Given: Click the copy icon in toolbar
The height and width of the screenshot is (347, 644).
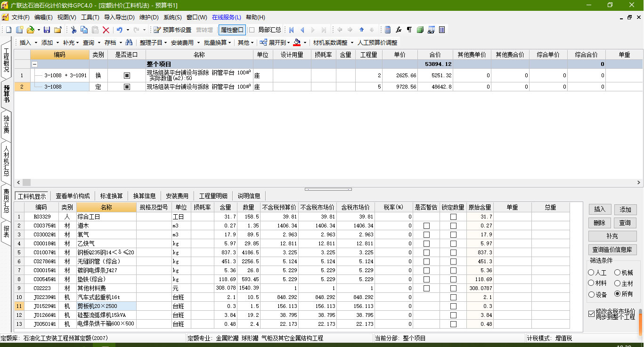Looking at the screenshot, I should click(x=84, y=30).
